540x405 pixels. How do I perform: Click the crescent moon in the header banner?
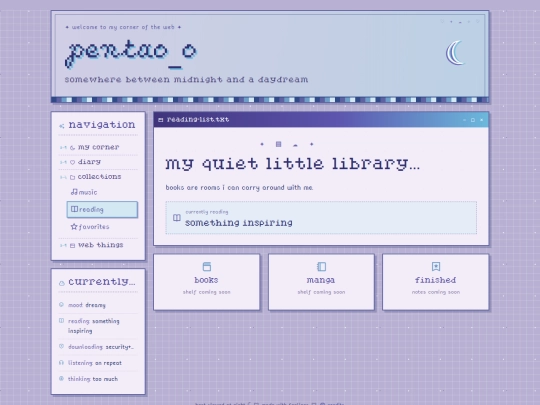(456, 53)
